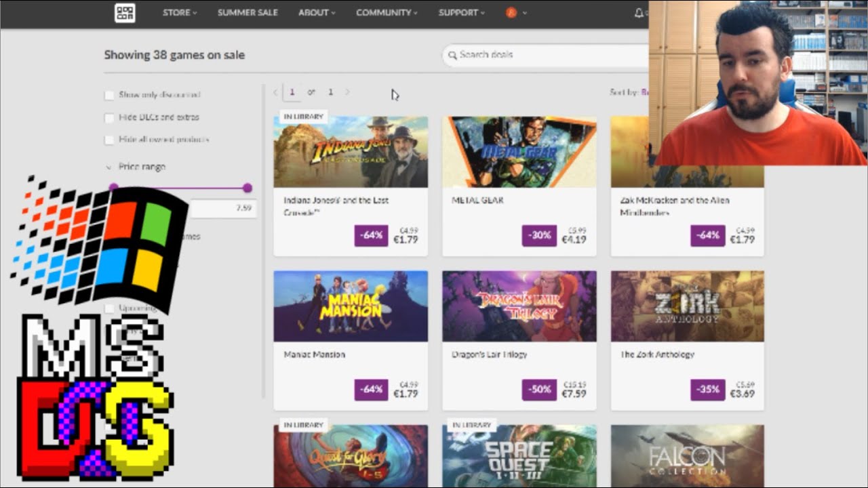Open the Summer Sale page

coord(248,13)
